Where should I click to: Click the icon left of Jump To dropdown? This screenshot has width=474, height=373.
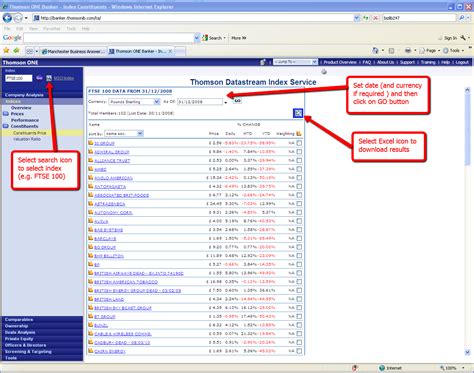(x=263, y=62)
